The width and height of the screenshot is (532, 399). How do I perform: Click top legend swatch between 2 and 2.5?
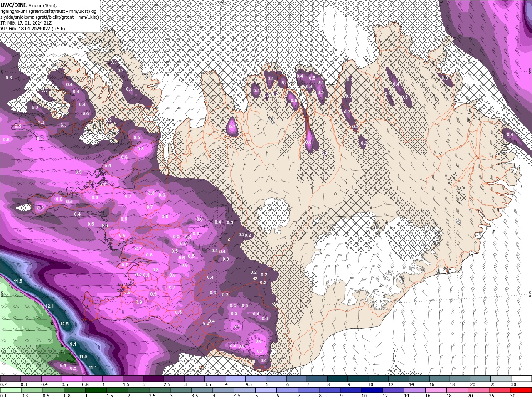[153, 379]
